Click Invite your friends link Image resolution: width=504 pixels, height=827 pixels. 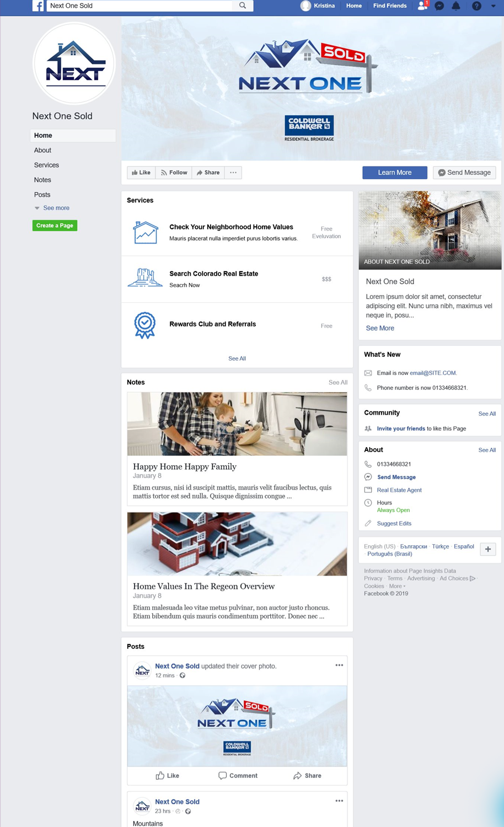(x=401, y=429)
